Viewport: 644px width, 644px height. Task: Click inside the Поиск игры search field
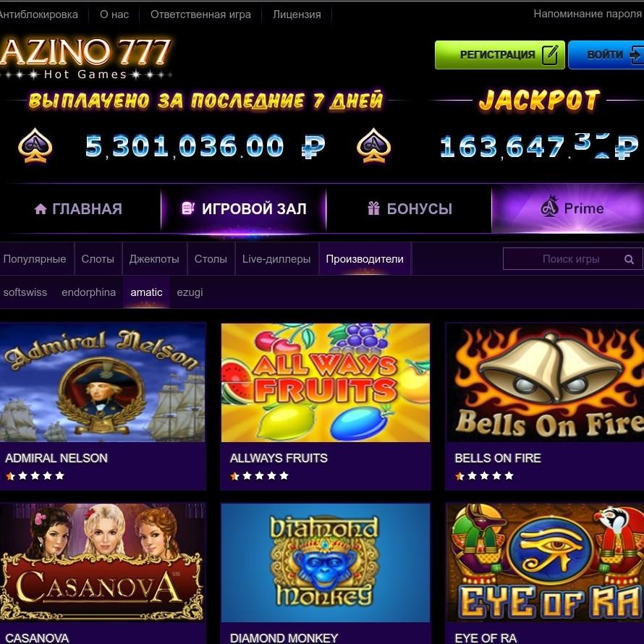tap(571, 259)
